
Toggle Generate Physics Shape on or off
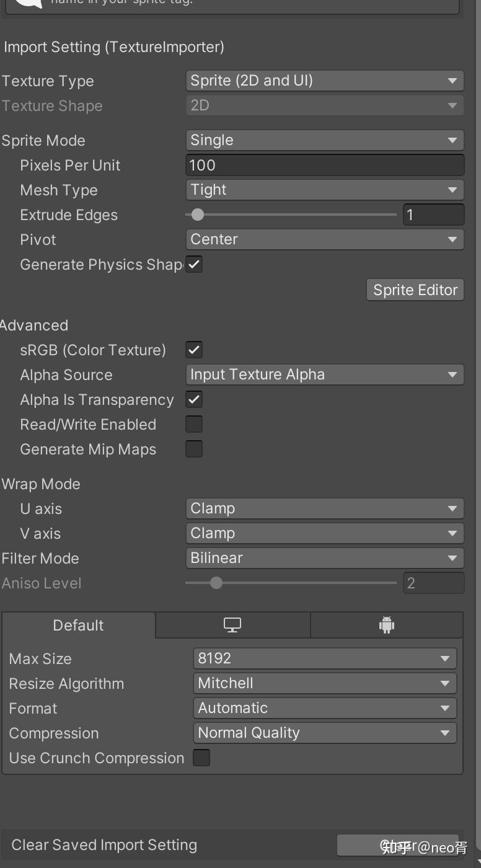pyautogui.click(x=193, y=264)
